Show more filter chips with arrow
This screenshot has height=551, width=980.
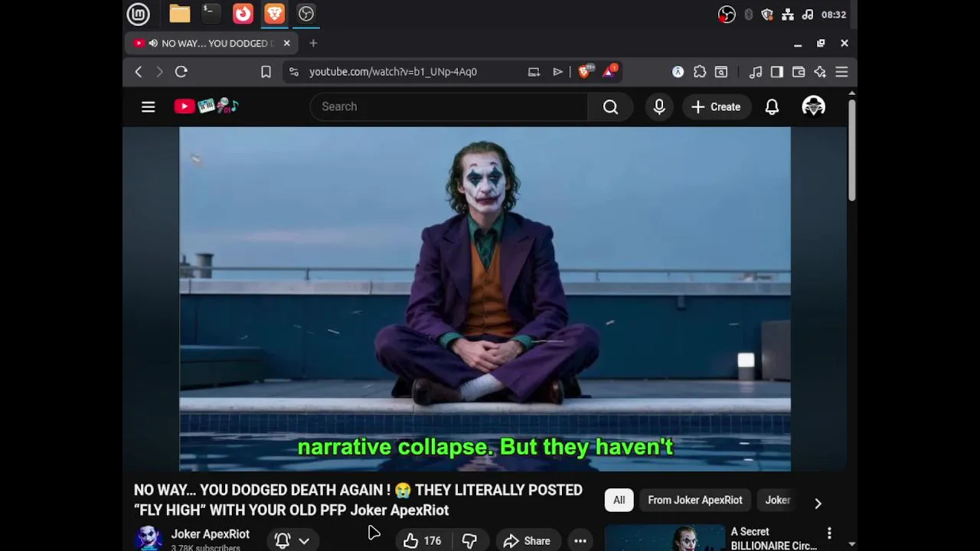pos(818,503)
